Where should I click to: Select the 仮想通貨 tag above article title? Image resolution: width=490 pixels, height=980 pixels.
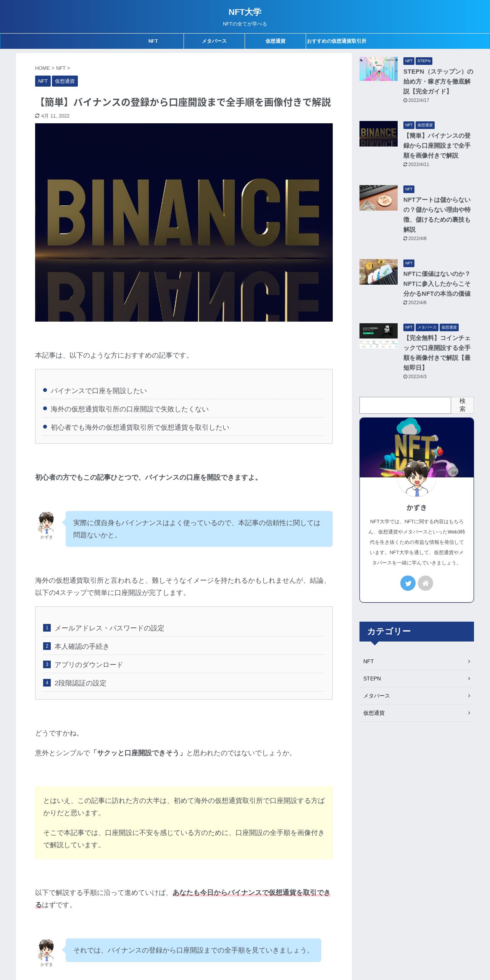tap(65, 81)
